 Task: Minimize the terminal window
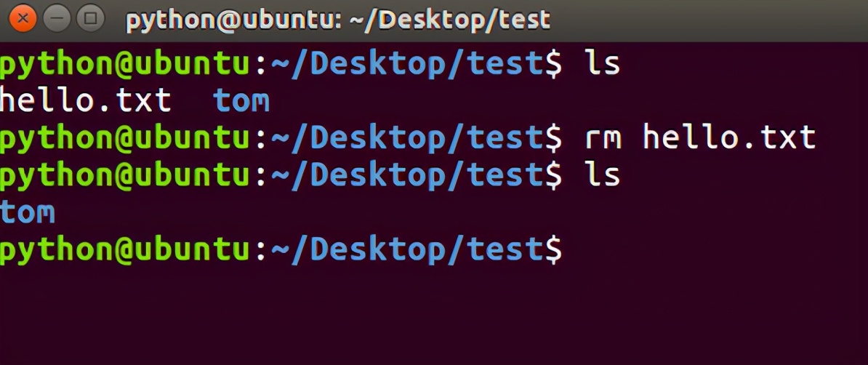[56, 19]
